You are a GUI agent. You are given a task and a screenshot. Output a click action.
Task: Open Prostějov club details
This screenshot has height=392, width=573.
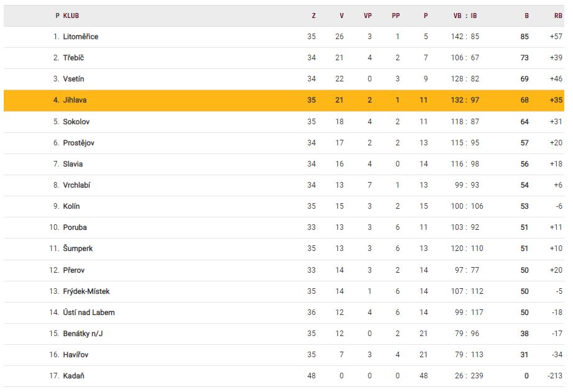79,143
